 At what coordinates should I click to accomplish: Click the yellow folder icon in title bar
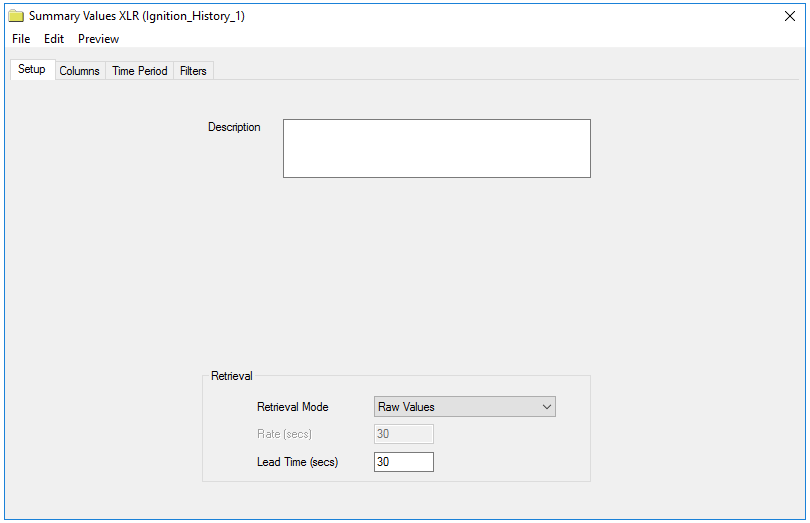16,16
